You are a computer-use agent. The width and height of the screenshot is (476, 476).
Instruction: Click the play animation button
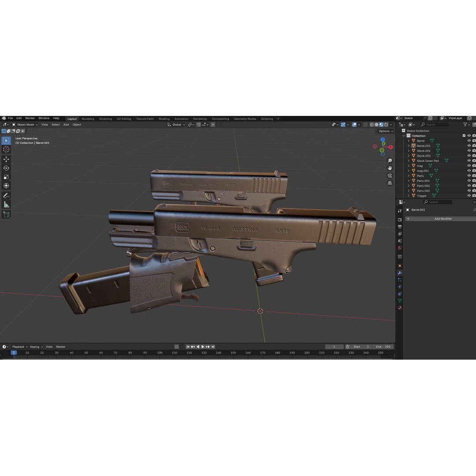click(203, 347)
